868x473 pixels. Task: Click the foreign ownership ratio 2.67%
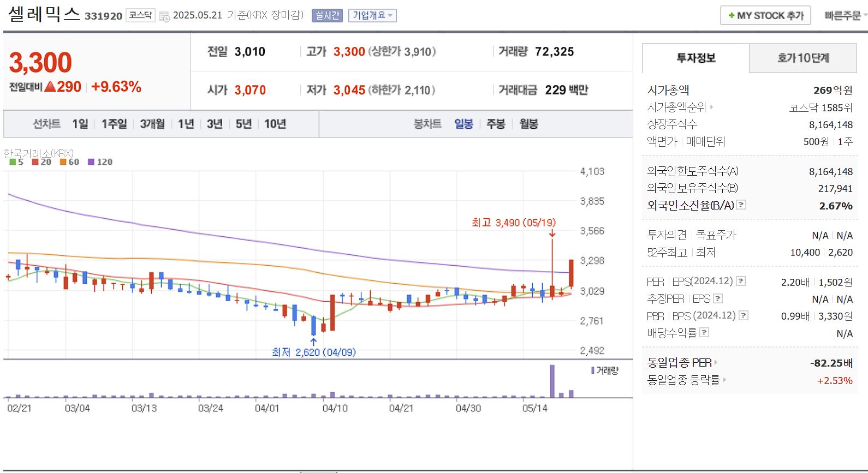pos(836,206)
